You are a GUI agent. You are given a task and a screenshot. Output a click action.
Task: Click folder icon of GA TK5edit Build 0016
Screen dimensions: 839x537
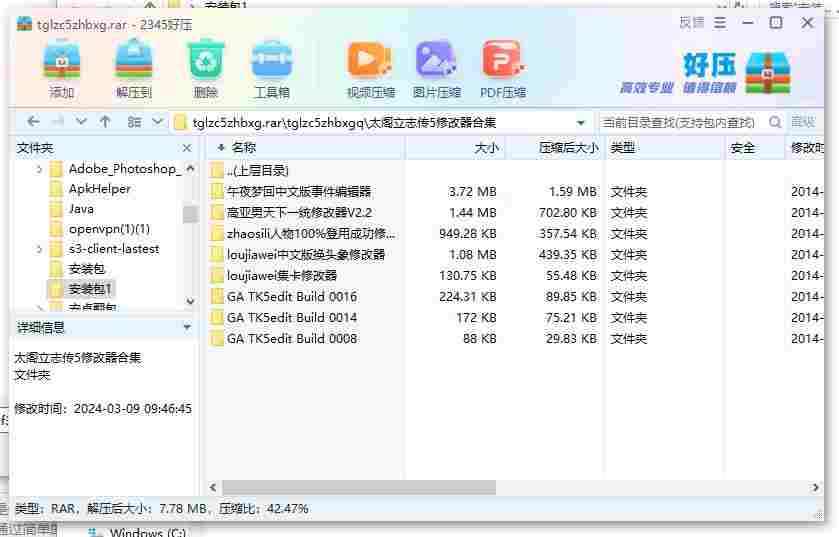[x=217, y=296]
